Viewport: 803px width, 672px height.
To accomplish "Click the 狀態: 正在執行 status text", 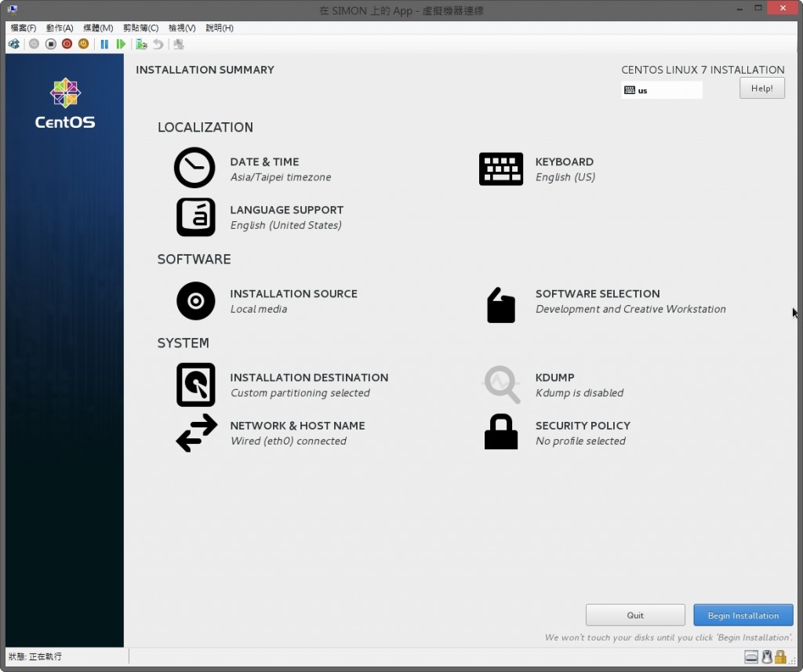I will (x=35, y=656).
